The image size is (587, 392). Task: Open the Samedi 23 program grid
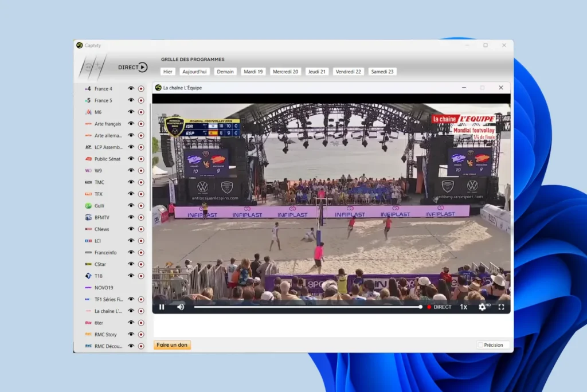(x=382, y=72)
